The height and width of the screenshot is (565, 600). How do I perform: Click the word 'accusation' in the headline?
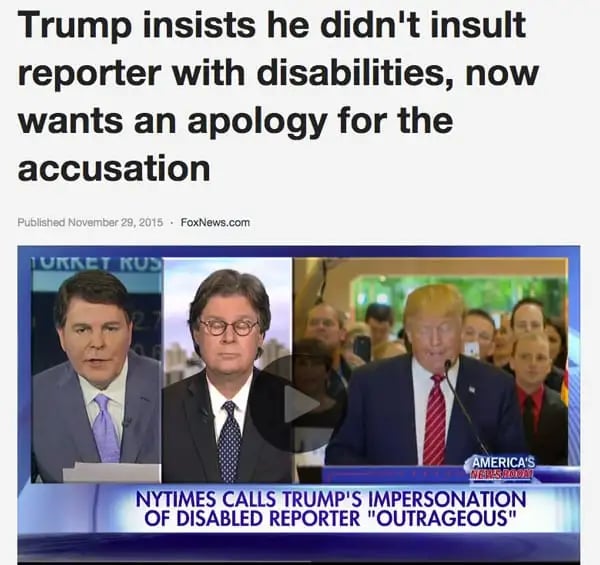(x=114, y=169)
